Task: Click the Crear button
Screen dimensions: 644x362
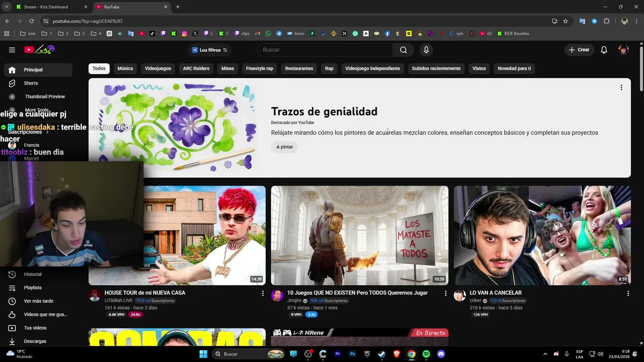Action: pos(579,50)
